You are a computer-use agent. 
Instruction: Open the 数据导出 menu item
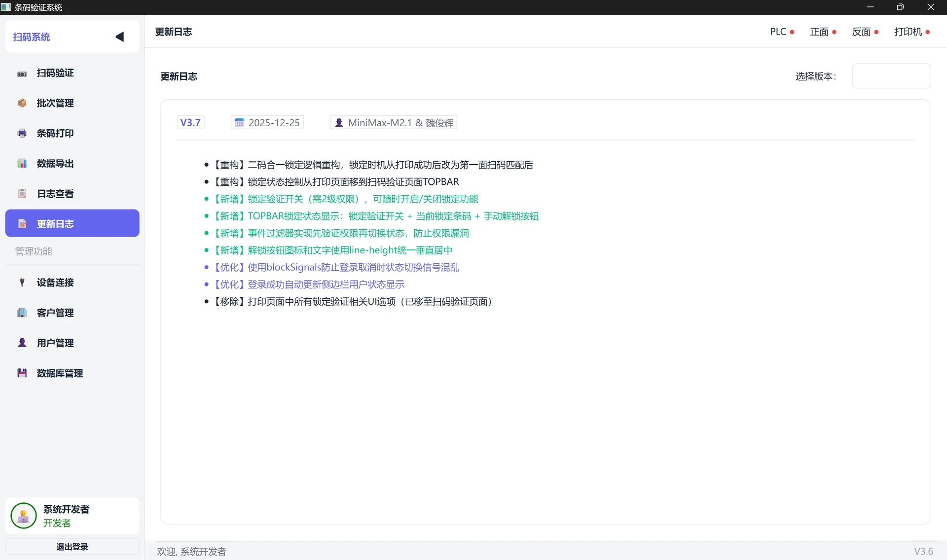click(x=72, y=164)
